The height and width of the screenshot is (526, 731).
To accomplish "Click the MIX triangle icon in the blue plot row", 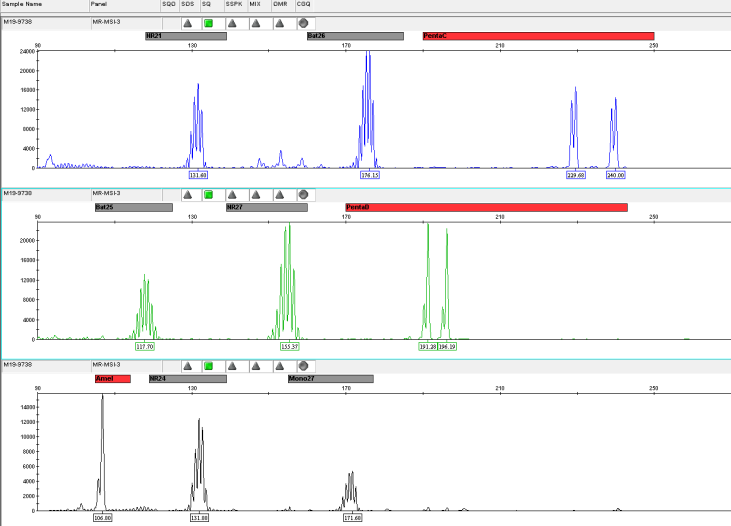I will tap(255, 22).
